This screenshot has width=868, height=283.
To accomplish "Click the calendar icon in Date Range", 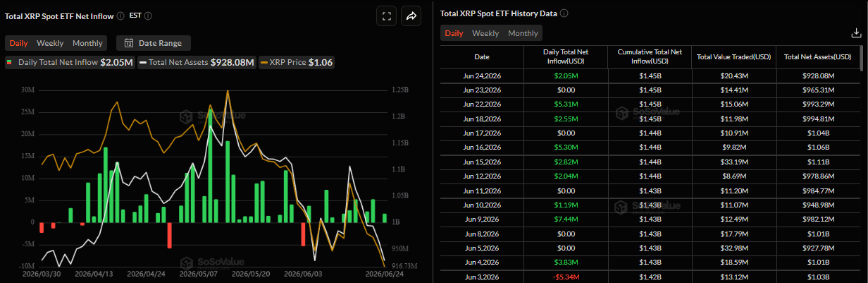I will pyautogui.click(x=129, y=43).
